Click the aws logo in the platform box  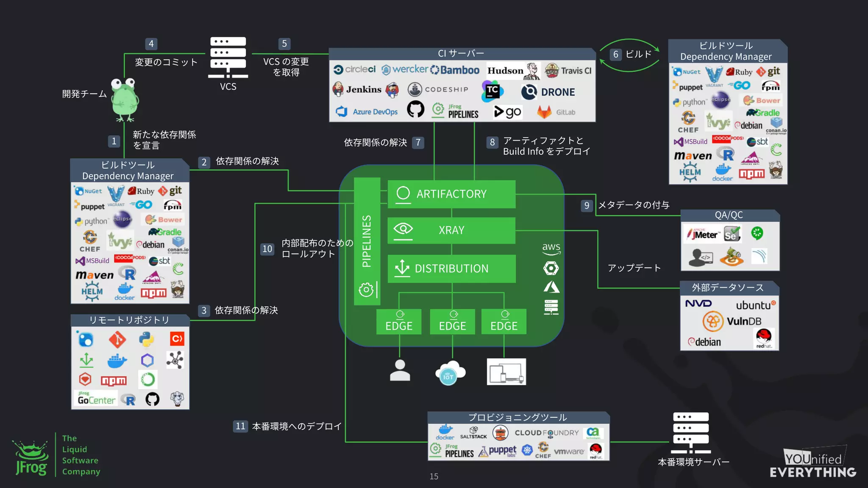[x=551, y=249]
